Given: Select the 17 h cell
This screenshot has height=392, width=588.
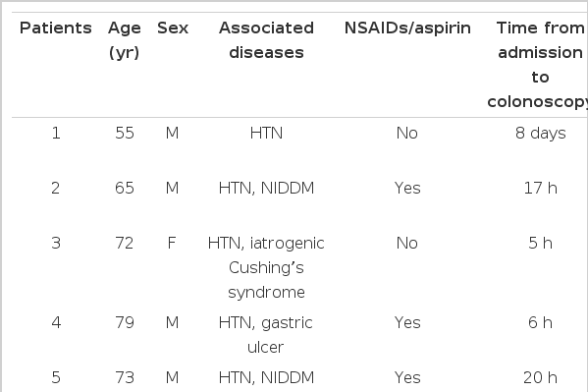Looking at the screenshot, I should coord(540,188).
